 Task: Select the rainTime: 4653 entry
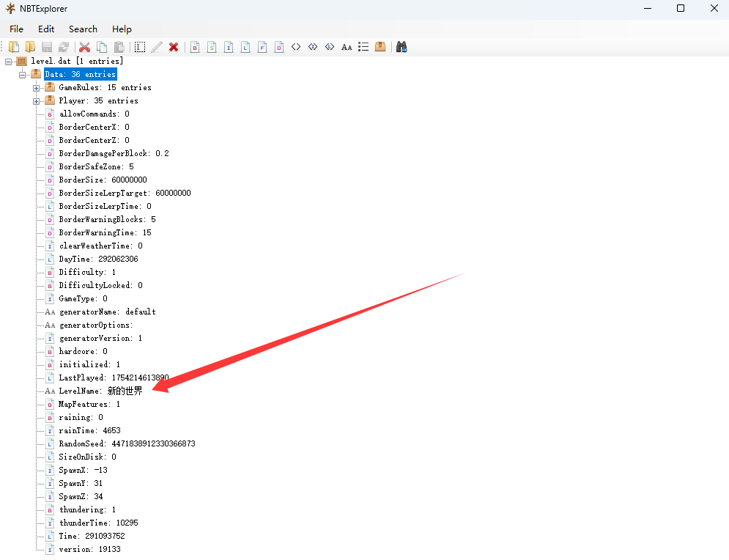89,431
